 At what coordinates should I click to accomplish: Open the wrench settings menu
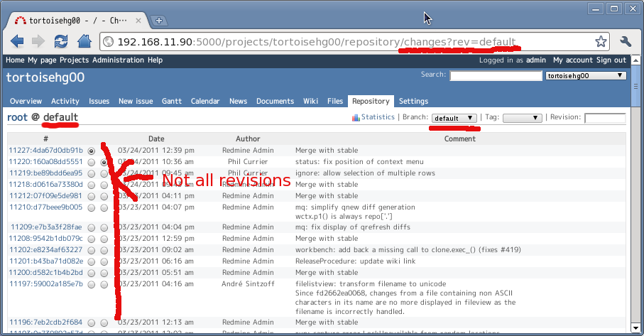coord(626,41)
